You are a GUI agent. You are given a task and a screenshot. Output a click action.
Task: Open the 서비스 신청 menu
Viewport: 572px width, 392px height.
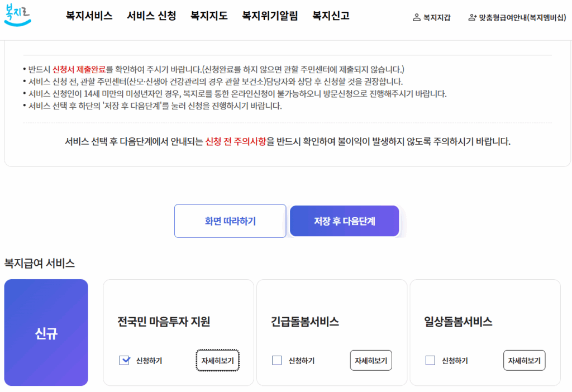click(151, 16)
